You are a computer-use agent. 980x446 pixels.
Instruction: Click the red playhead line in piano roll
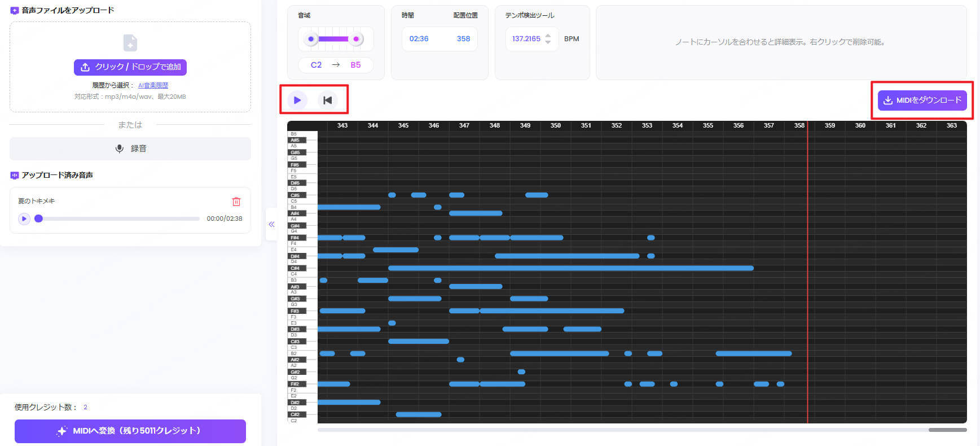807,272
